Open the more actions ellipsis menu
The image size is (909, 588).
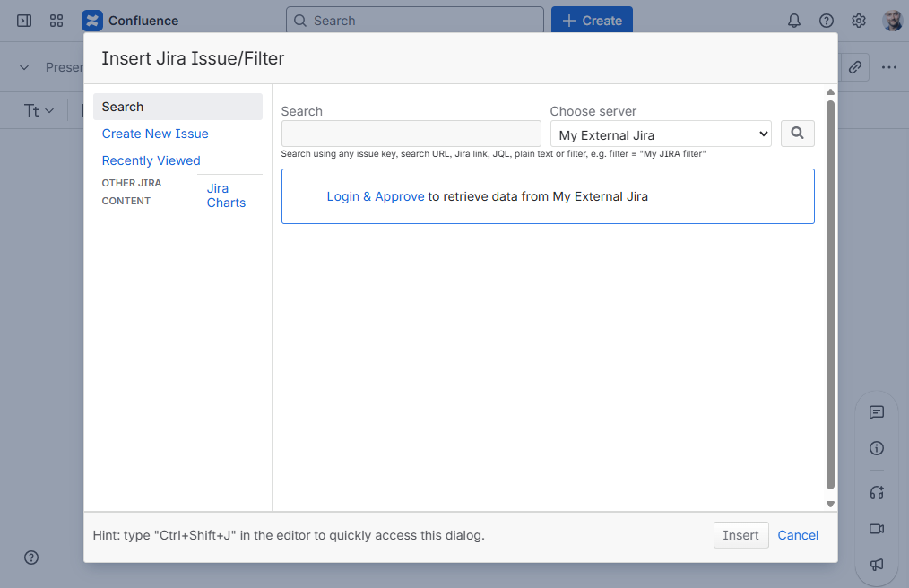point(888,67)
